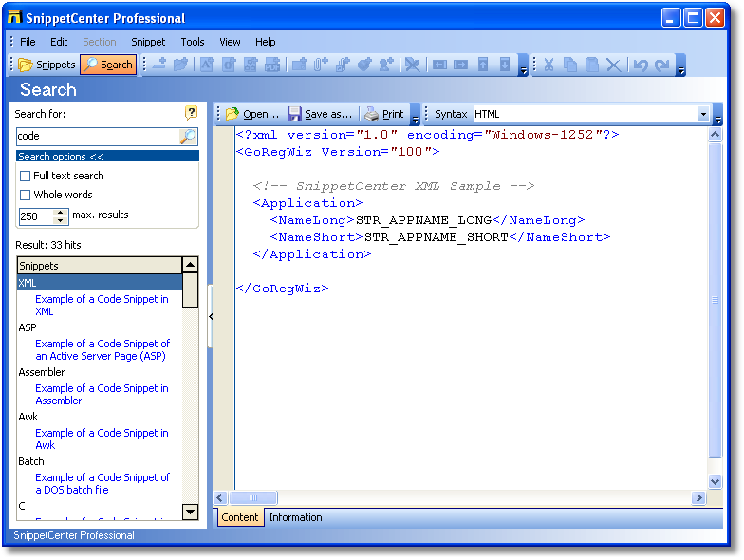Click the structure diagram toolbar icon
The width and height of the screenshot is (744, 560).
click(251, 65)
